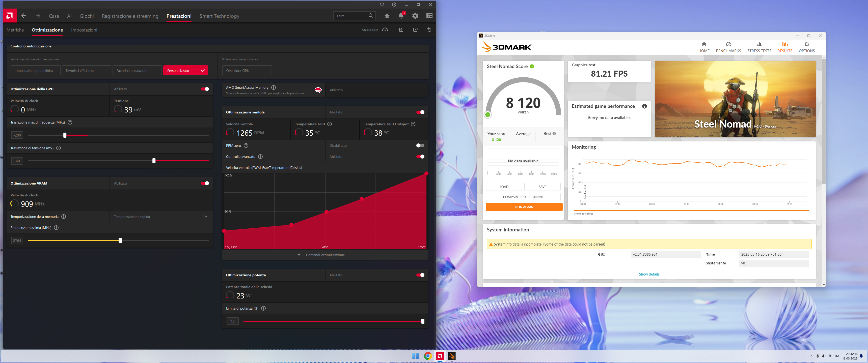Click the import profile icon

(401, 30)
